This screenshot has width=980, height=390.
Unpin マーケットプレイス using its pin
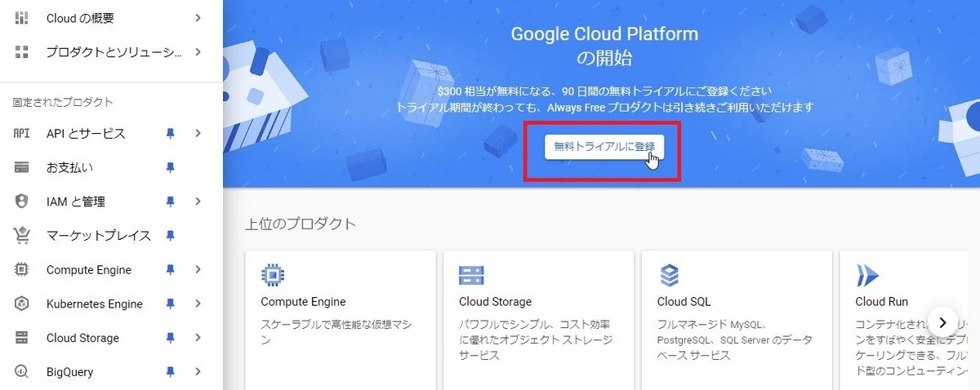[170, 236]
